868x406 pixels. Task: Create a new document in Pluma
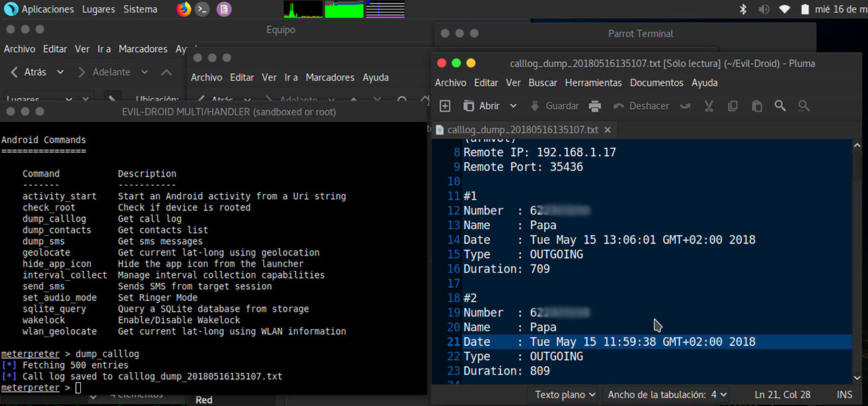pos(445,106)
